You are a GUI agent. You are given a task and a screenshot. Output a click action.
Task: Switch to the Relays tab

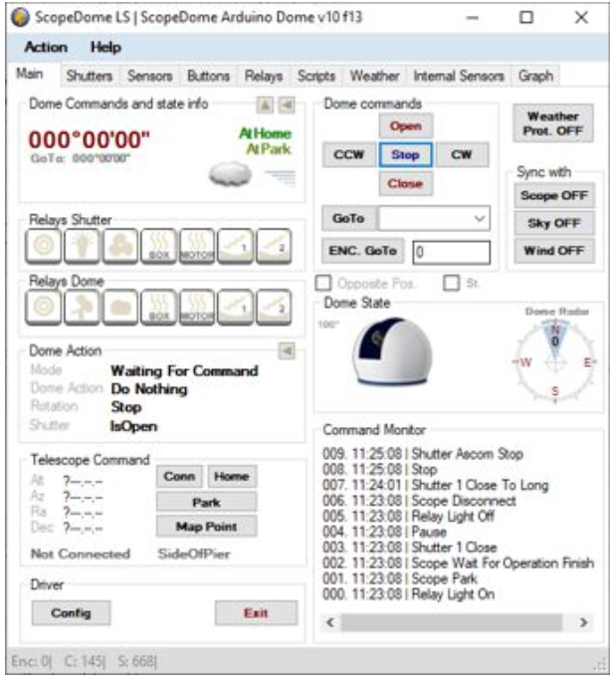tap(264, 76)
